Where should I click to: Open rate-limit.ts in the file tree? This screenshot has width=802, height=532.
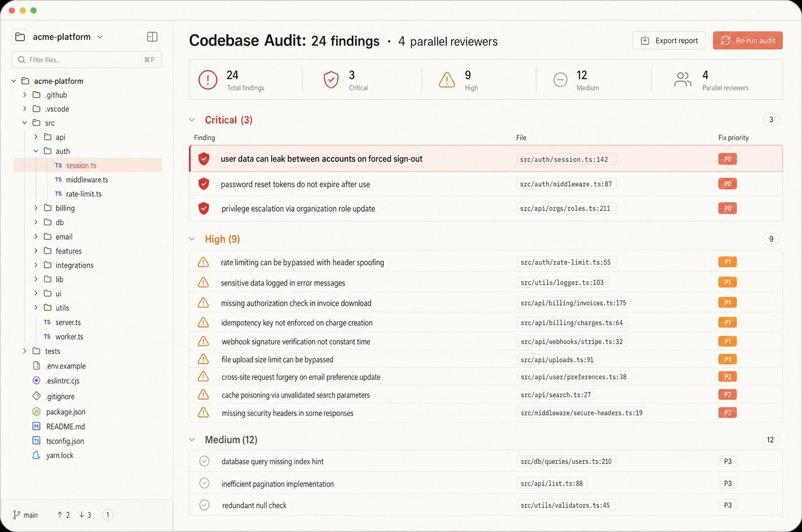coord(84,194)
